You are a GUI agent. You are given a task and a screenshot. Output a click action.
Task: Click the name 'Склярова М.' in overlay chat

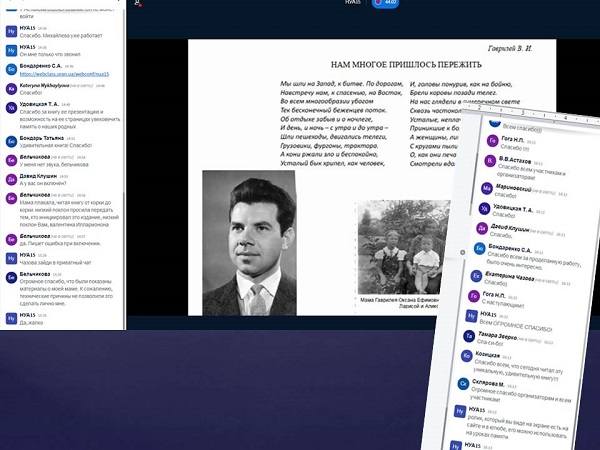click(x=488, y=383)
